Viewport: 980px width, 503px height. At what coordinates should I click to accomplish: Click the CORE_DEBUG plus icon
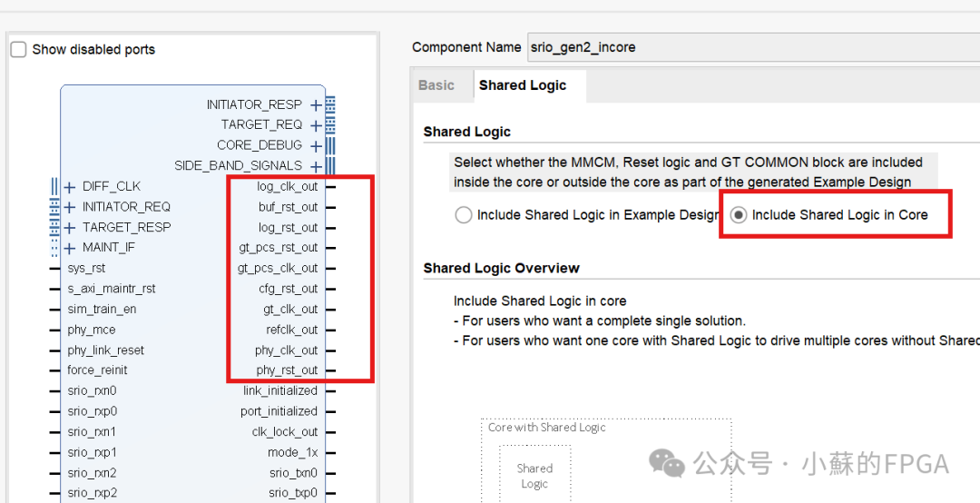316,146
